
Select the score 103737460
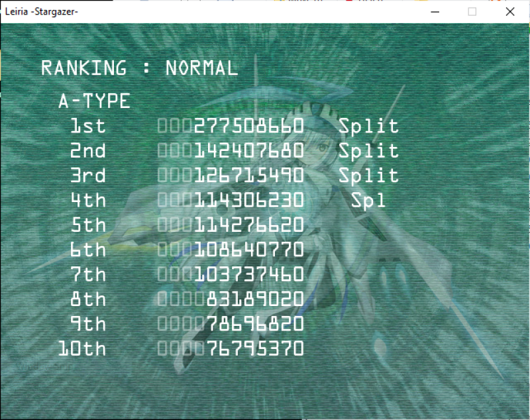pyautogui.click(x=249, y=274)
